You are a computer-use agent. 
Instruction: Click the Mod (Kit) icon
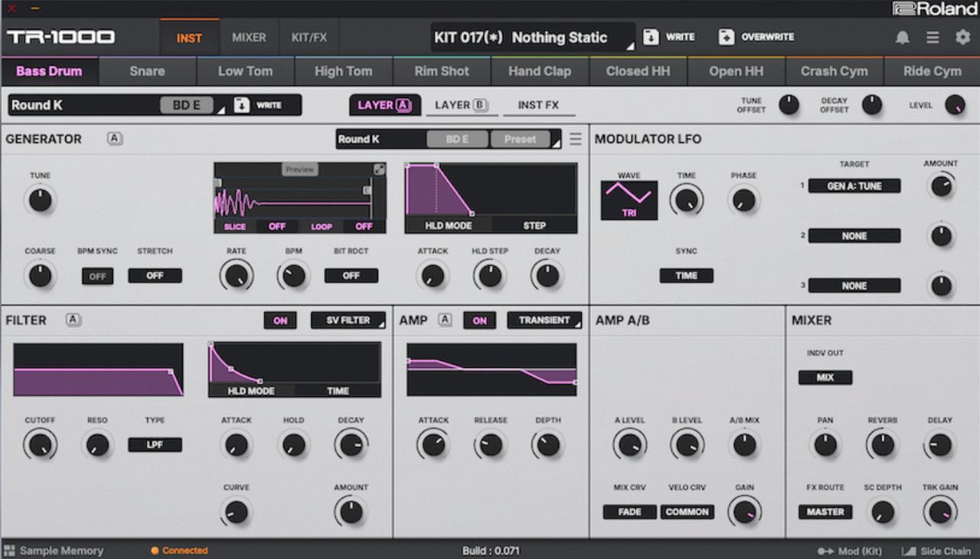[825, 551]
